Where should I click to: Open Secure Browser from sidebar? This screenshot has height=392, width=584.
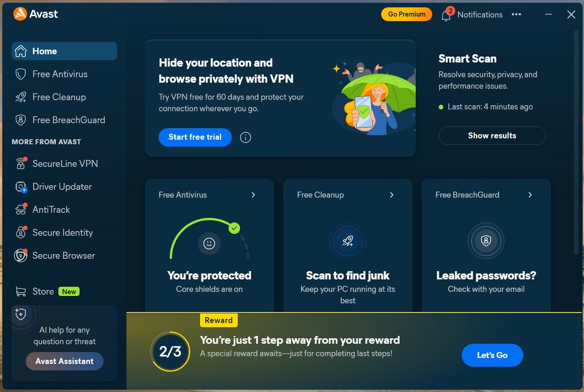coord(64,256)
